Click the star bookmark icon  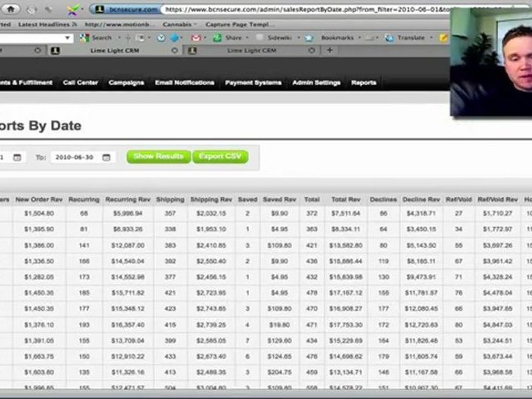309,38
